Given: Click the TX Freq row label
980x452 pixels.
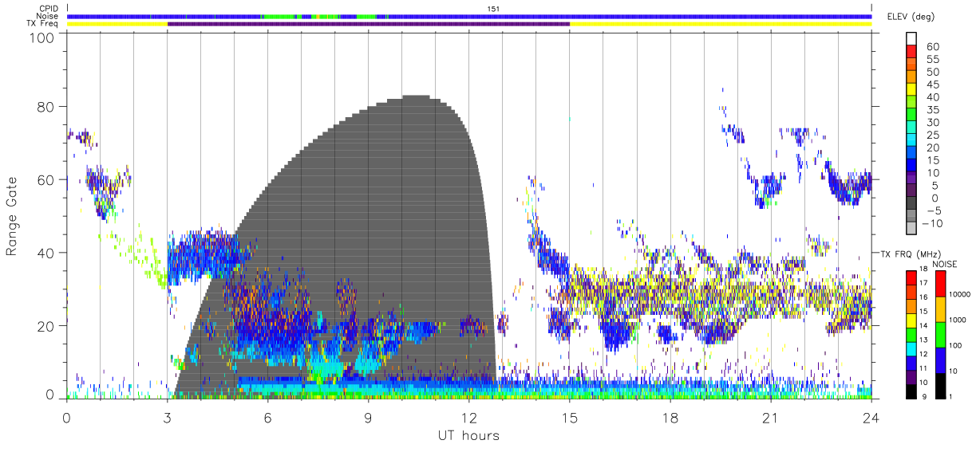Looking at the screenshot, I should 42,24.
